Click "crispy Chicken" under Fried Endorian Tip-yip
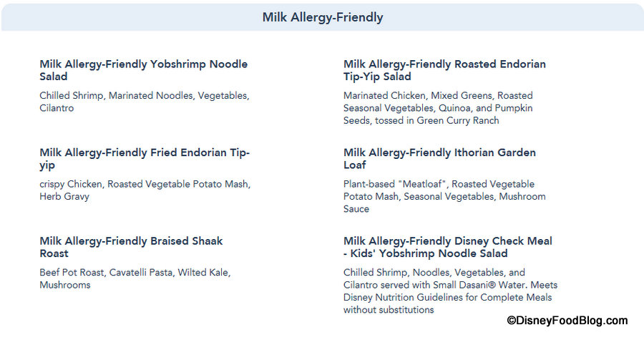 point(71,184)
